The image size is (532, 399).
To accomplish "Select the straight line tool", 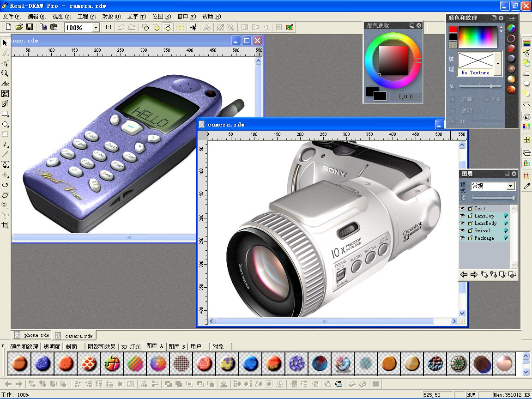I will [x=5, y=155].
